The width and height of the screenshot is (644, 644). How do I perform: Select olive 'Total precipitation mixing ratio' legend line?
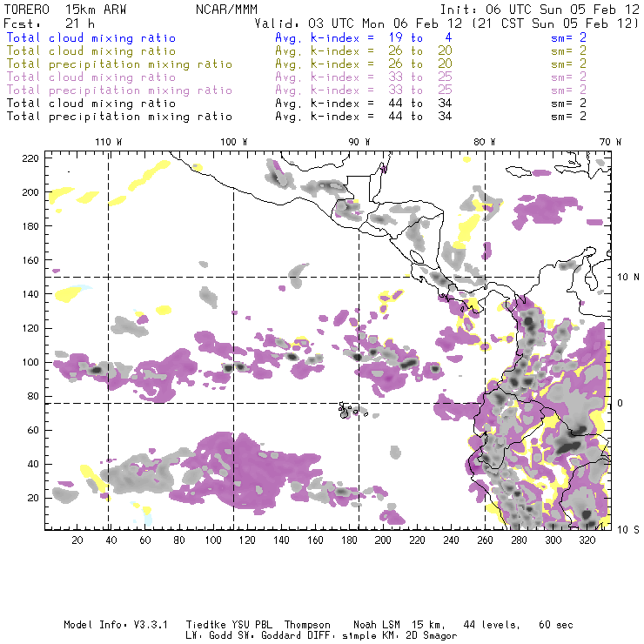(119, 64)
